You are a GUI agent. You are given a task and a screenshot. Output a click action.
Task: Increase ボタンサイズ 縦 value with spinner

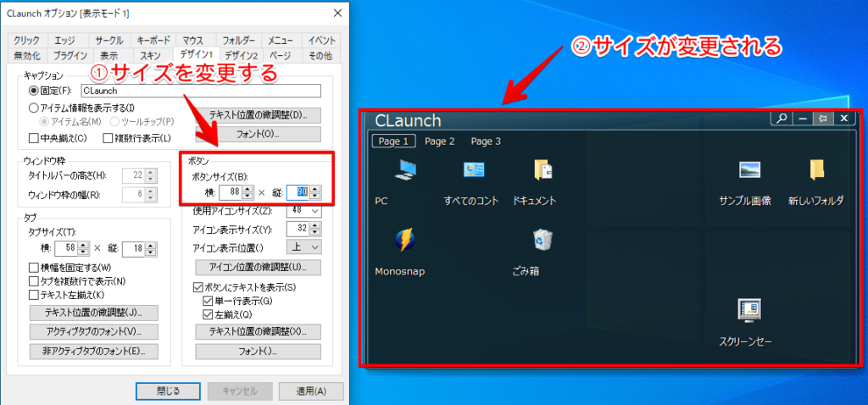pyautogui.click(x=315, y=189)
